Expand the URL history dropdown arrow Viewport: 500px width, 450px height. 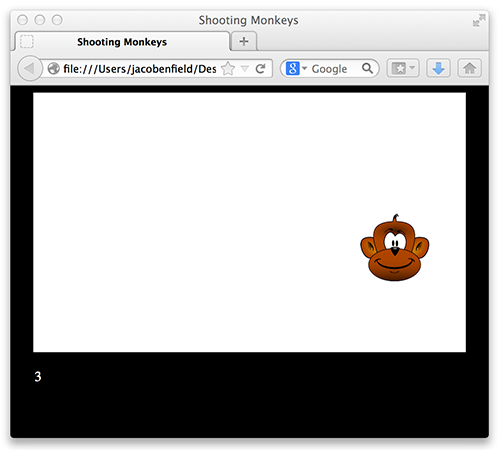[245, 69]
